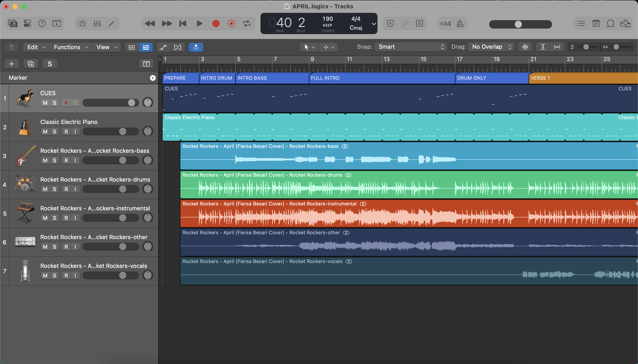Viewport: 638px width, 364px height.
Task: Open the pointer tool dropdown
Action: click(x=309, y=47)
